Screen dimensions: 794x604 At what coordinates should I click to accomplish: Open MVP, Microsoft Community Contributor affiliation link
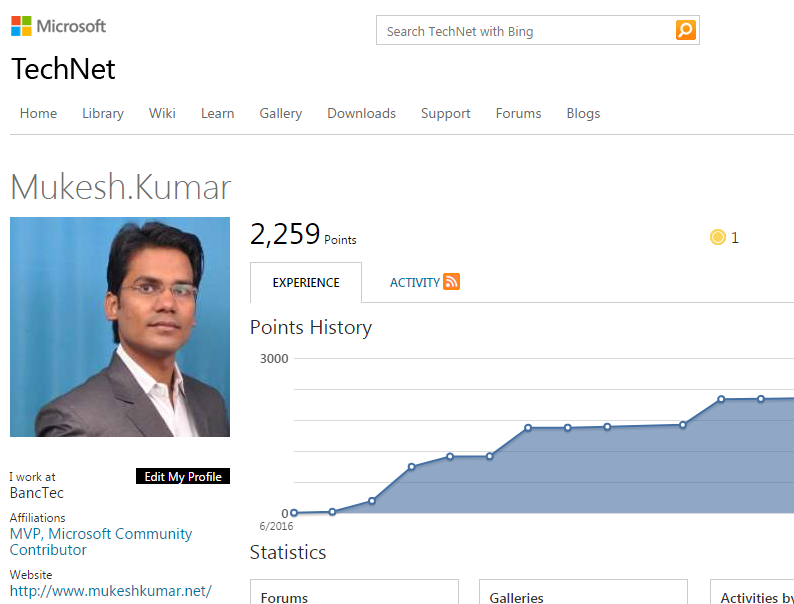coord(101,542)
